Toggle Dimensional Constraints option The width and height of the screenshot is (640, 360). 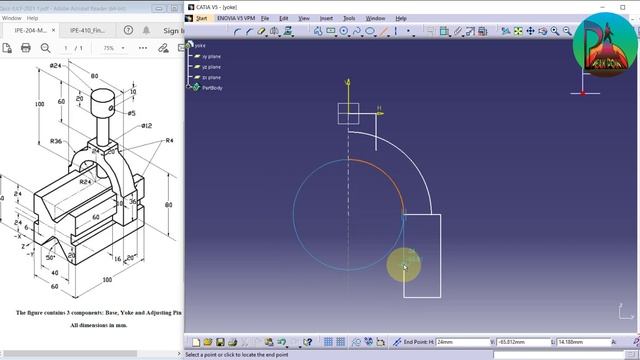[380, 342]
